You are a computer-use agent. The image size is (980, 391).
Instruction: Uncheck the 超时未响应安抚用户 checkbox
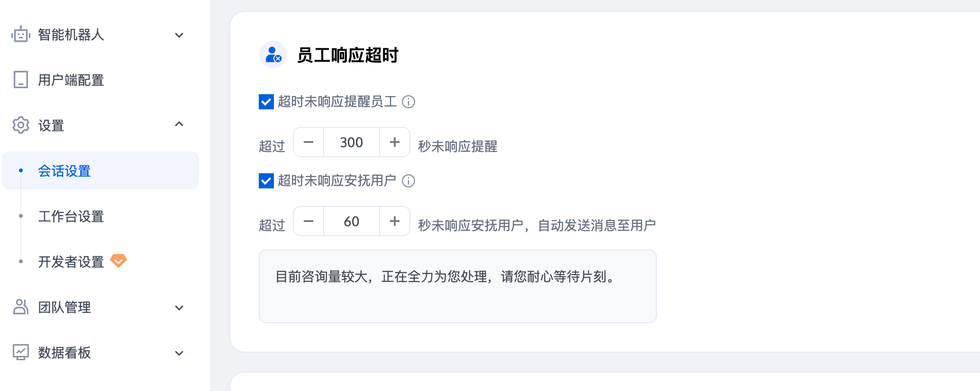[266, 181]
